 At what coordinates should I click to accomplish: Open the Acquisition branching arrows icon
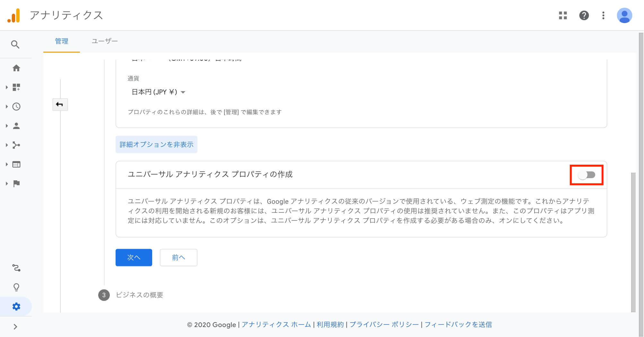tap(16, 145)
